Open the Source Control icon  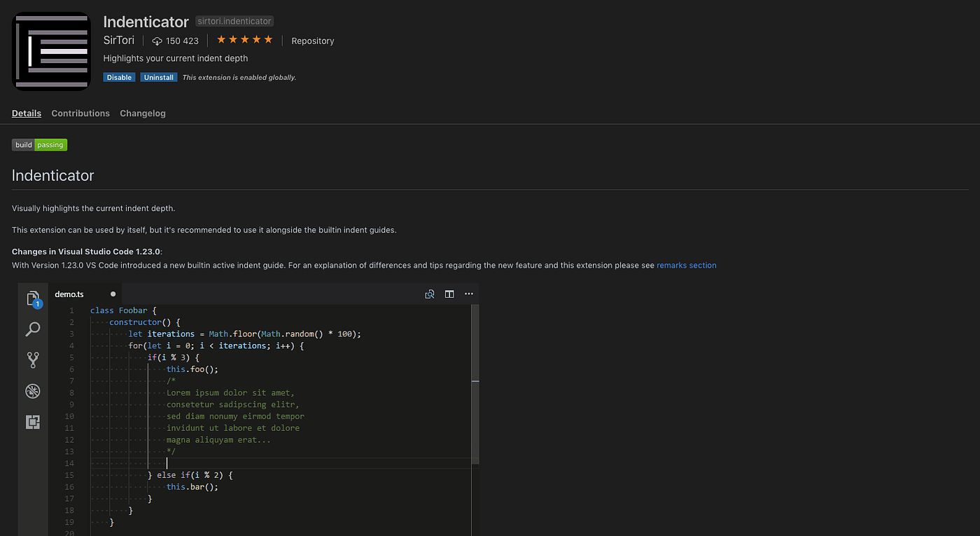pos(33,359)
